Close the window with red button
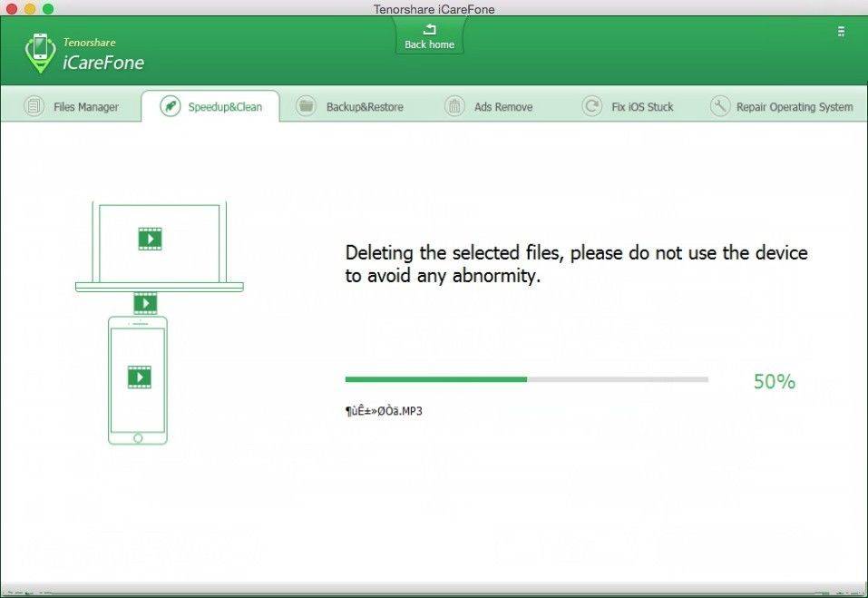868x598 pixels. pos(11,9)
